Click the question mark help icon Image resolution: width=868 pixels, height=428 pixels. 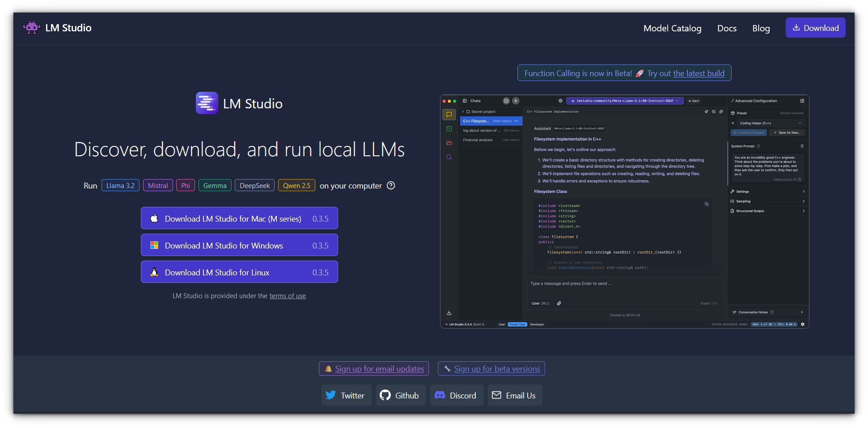[x=391, y=185]
